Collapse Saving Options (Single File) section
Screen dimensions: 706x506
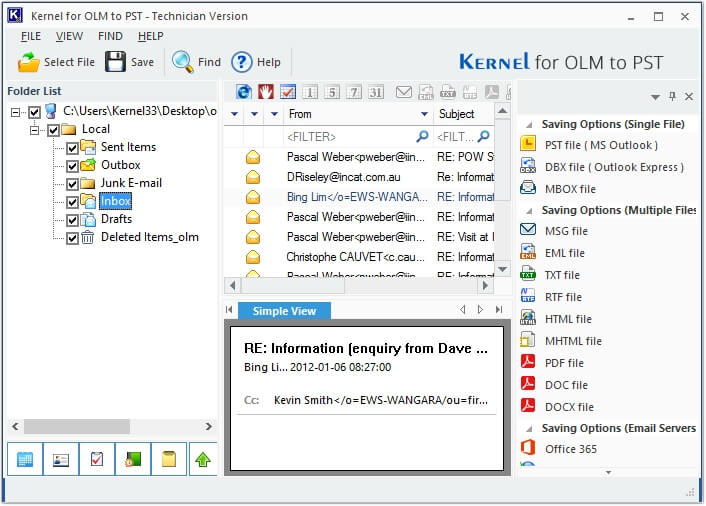click(530, 125)
